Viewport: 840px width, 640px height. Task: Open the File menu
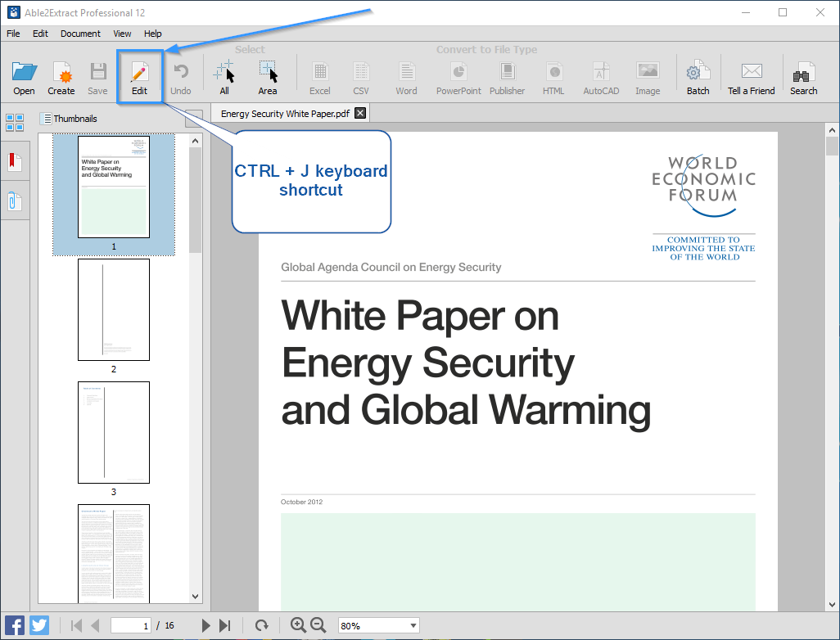coord(13,34)
